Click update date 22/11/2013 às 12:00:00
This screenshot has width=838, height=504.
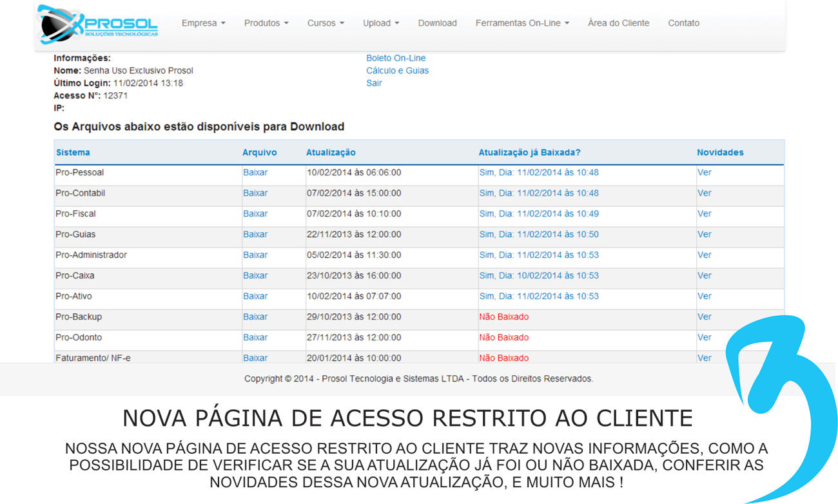354,235
